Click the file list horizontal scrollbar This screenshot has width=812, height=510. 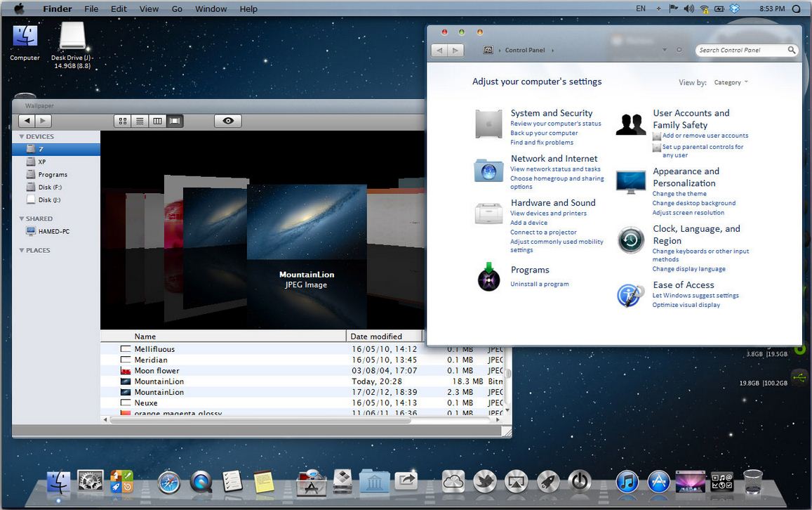coord(260,420)
